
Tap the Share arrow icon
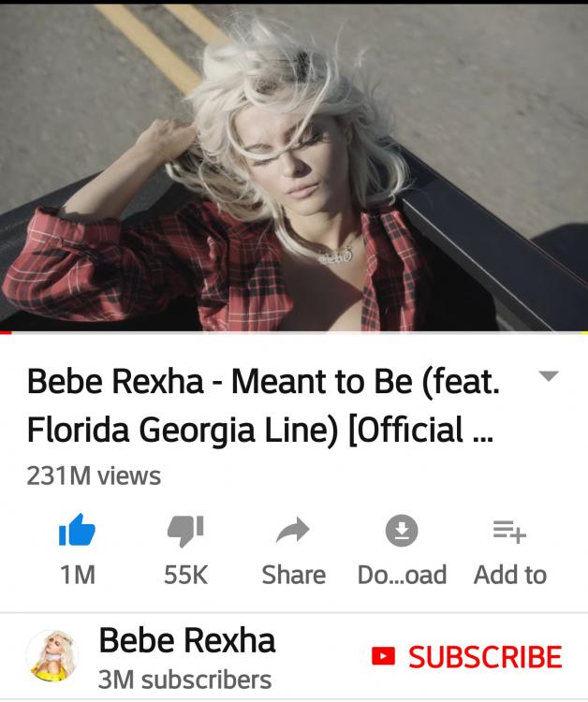[x=293, y=530]
